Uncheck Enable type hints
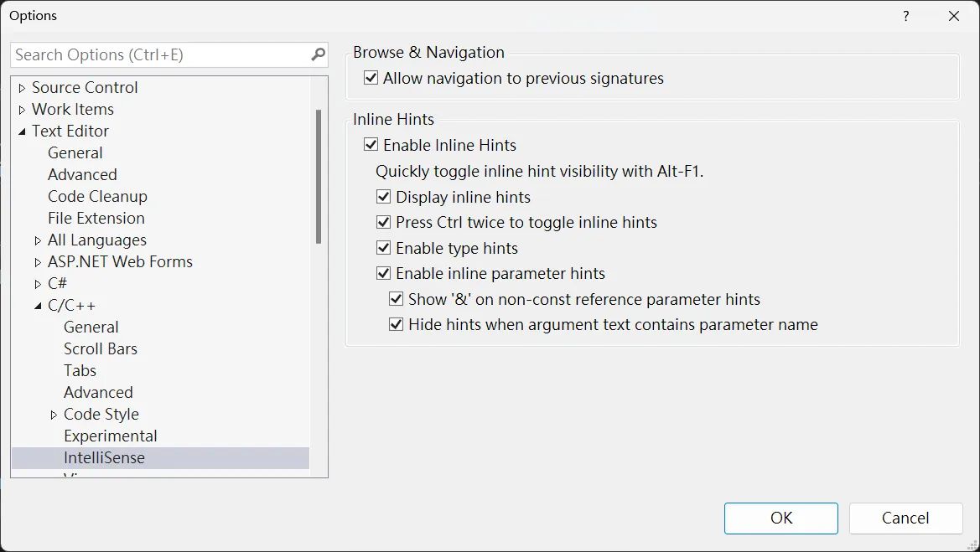This screenshot has width=980, height=552. click(384, 249)
